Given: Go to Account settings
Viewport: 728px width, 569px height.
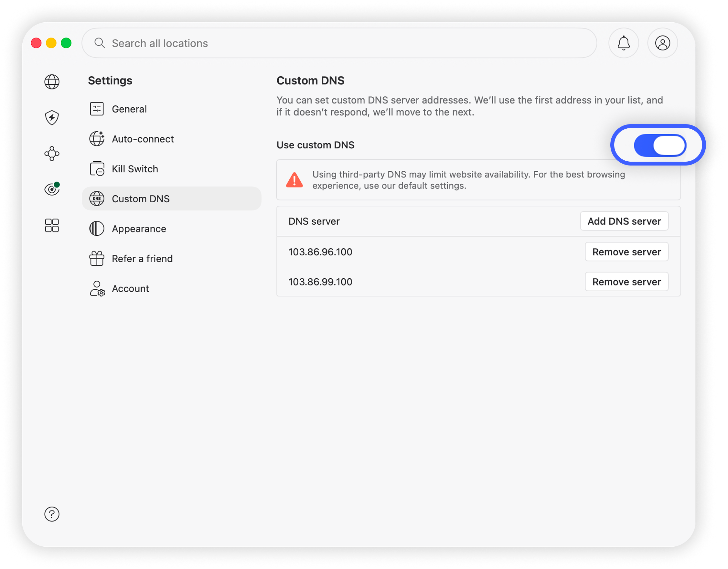Looking at the screenshot, I should pyautogui.click(x=172, y=289).
